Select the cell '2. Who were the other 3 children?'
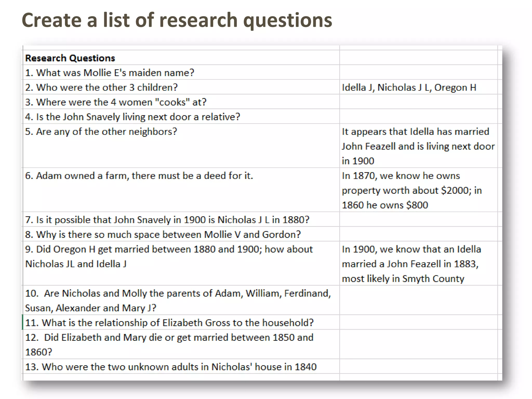This screenshot has width=532, height=399. pyautogui.click(x=181, y=87)
